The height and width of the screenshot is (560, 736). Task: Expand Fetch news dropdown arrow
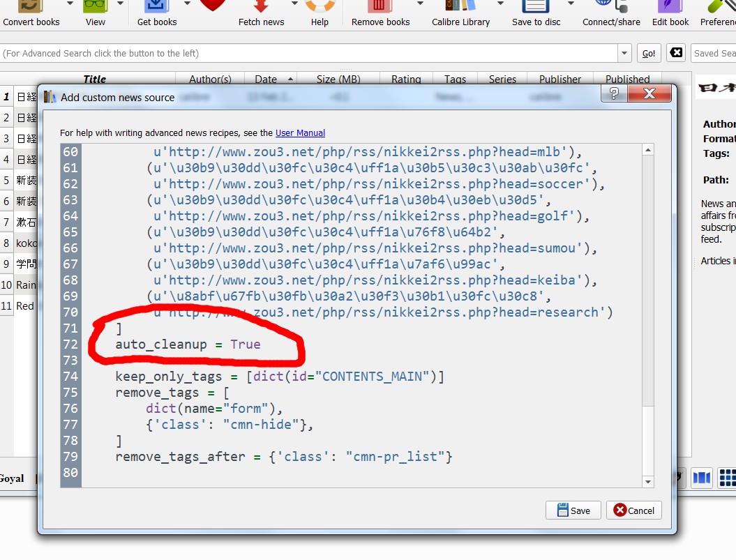[294, 3]
